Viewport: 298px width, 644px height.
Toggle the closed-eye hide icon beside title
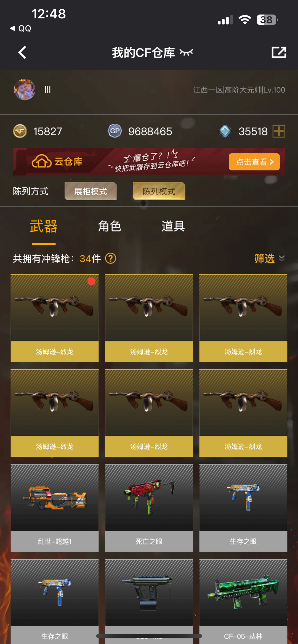tap(186, 52)
